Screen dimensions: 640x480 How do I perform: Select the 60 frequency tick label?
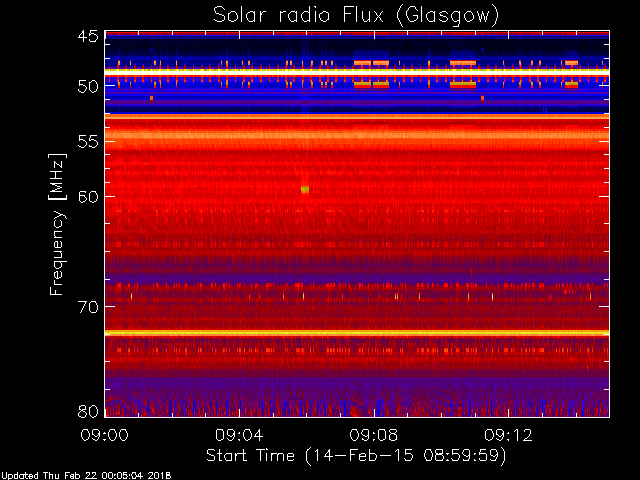tap(88, 196)
